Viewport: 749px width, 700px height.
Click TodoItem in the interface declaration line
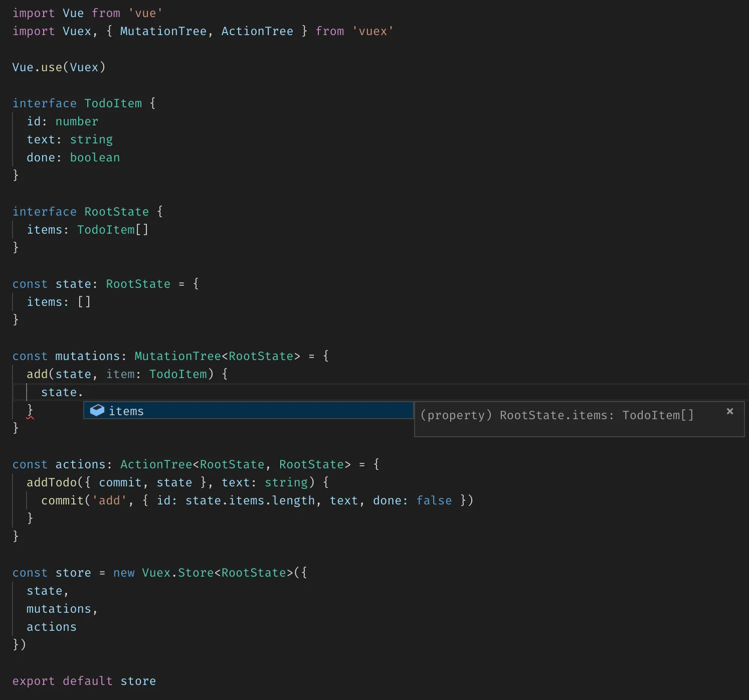click(x=113, y=104)
